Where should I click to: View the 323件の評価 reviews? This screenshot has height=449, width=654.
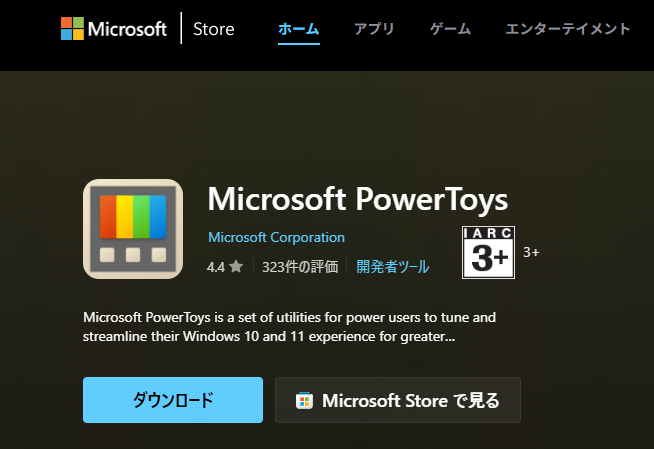(300, 267)
